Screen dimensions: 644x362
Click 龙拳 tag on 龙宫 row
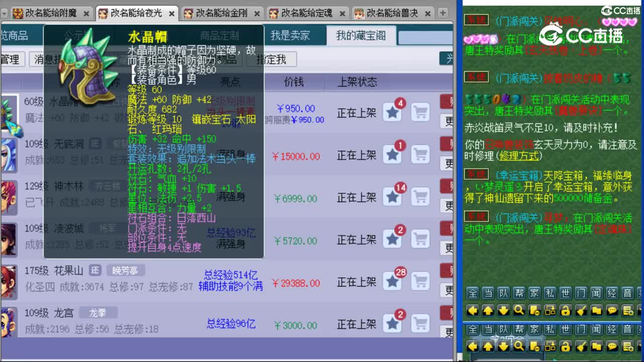98,313
